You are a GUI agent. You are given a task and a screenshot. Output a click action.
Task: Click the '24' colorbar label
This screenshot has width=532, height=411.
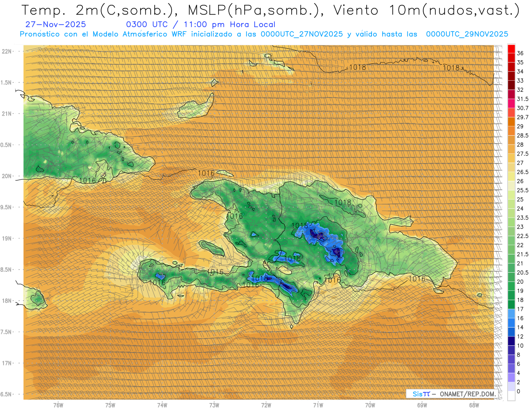click(520, 209)
